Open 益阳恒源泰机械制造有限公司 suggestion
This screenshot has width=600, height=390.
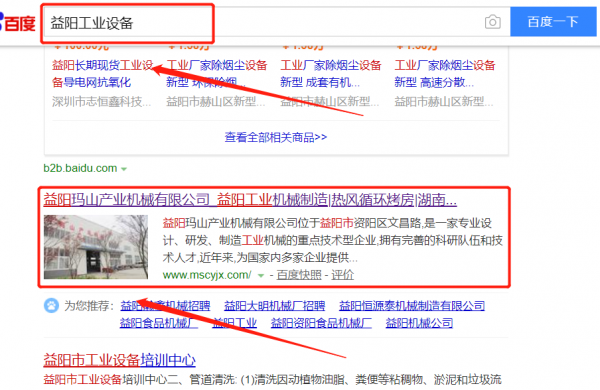[x=412, y=306]
